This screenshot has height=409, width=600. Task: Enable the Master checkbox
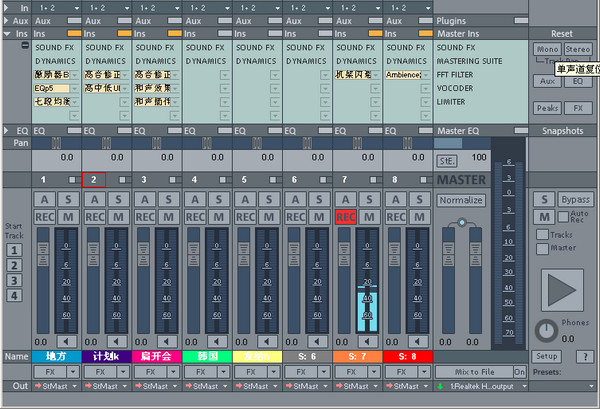[540, 248]
